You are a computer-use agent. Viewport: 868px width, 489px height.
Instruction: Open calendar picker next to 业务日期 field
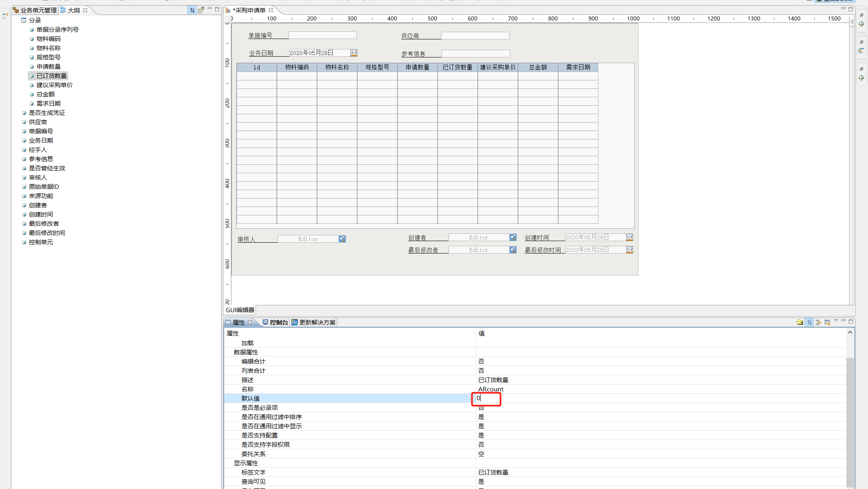tap(354, 53)
